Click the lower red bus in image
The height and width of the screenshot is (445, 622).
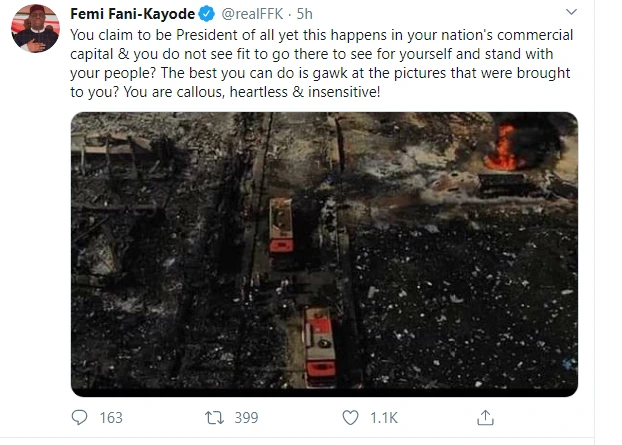(320, 345)
